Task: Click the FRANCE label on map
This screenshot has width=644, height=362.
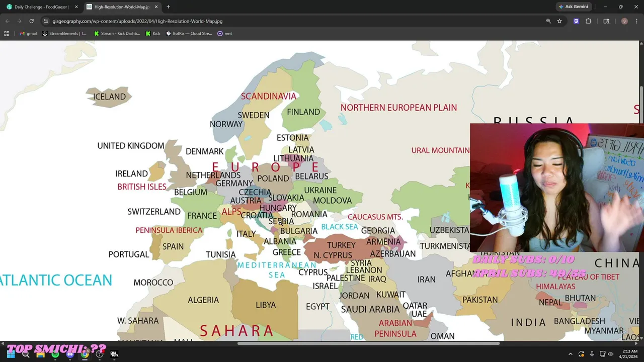Action: pos(202,216)
